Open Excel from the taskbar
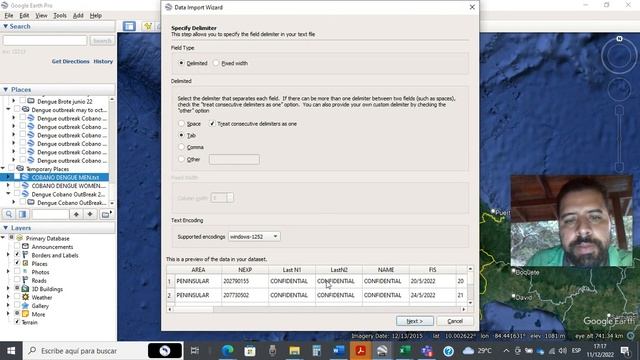This screenshot has width=640, height=360. [404, 351]
